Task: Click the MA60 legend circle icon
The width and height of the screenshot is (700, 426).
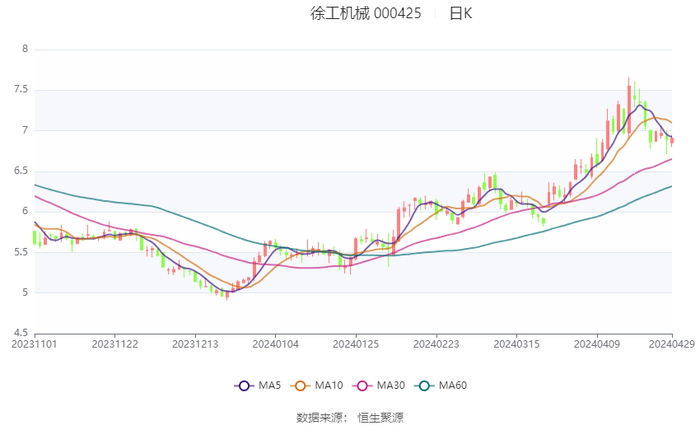Action: [428, 386]
